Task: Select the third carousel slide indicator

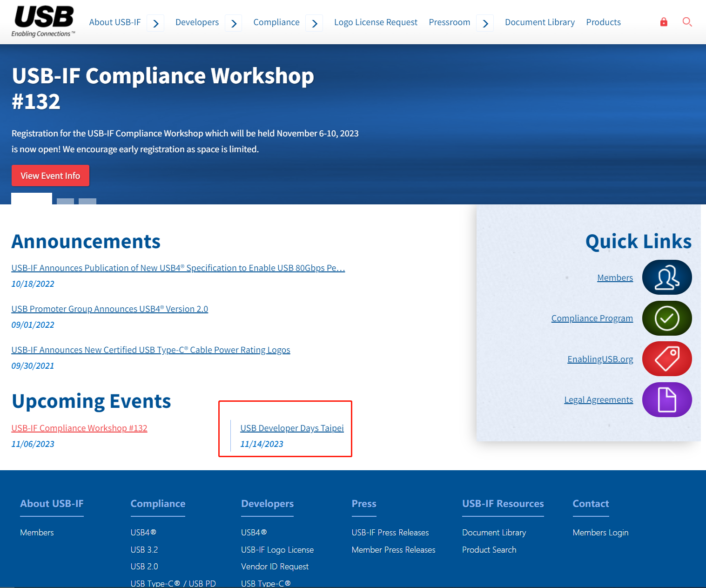Action: pyautogui.click(x=87, y=201)
